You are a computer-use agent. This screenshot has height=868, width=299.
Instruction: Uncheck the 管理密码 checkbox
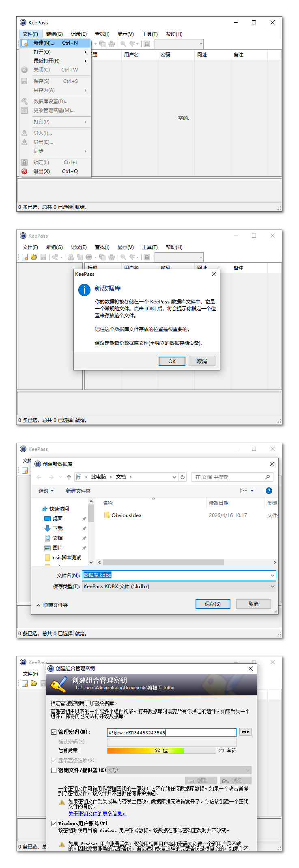coord(54,732)
